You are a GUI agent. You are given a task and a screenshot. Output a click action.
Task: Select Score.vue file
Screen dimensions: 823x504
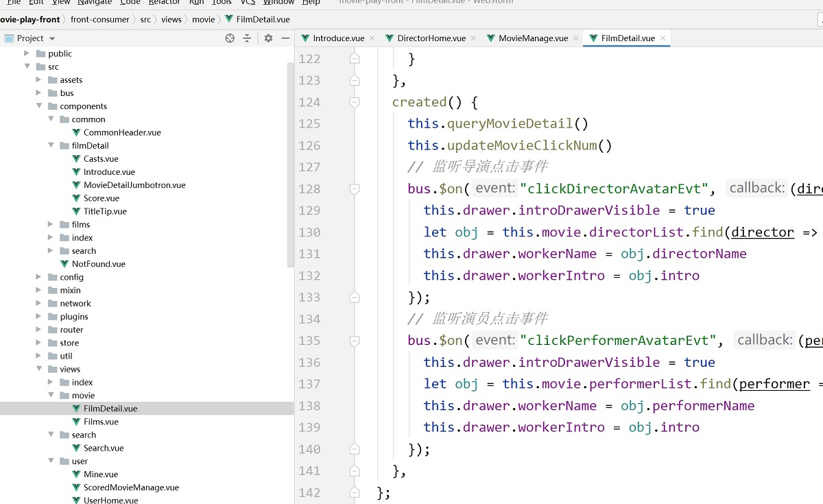102,198
